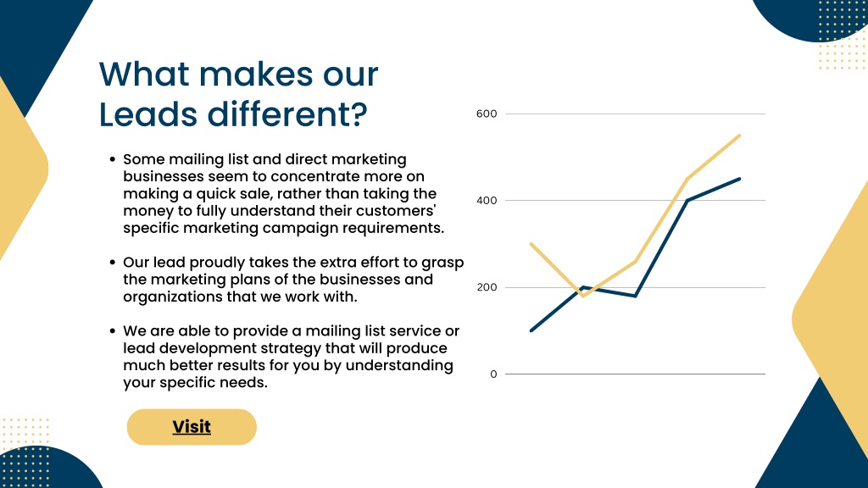Click the blue line's starting point near 100
The image size is (868, 488).
tap(531, 330)
